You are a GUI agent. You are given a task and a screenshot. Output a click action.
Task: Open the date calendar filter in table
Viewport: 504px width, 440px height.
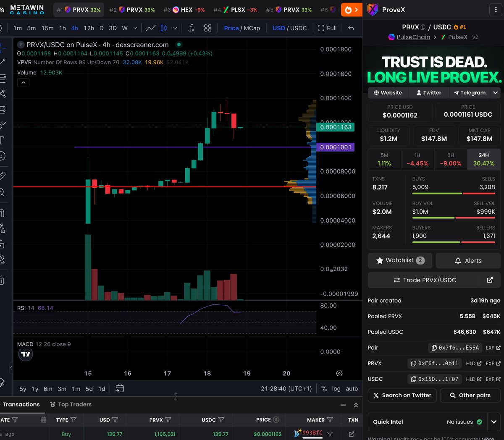[x=43, y=420]
